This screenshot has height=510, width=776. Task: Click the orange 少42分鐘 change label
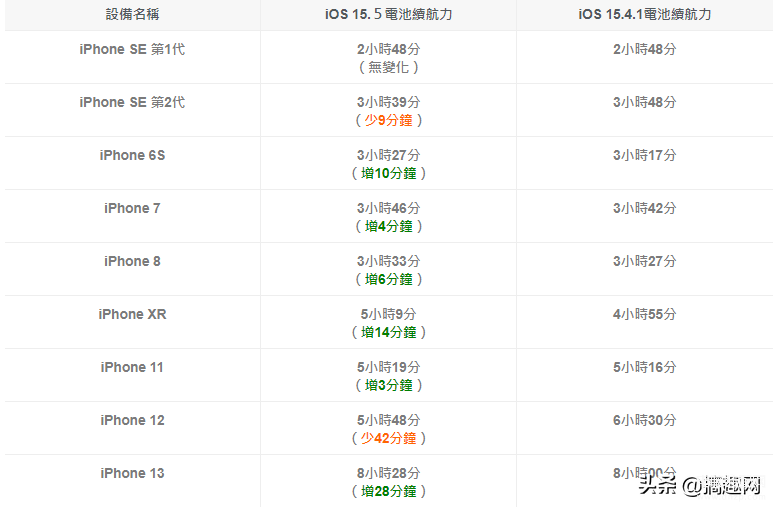pos(388,438)
